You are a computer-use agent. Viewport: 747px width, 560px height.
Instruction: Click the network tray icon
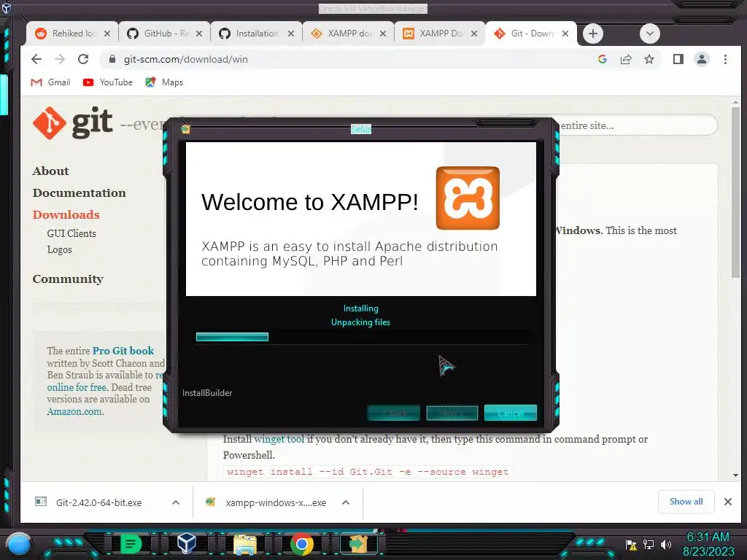click(x=649, y=544)
